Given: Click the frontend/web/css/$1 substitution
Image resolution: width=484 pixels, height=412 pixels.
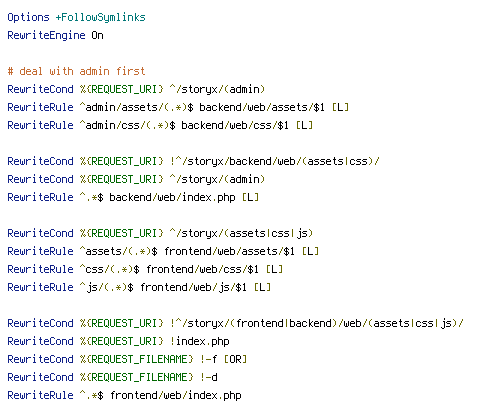Looking at the screenshot, I should 202,269.
